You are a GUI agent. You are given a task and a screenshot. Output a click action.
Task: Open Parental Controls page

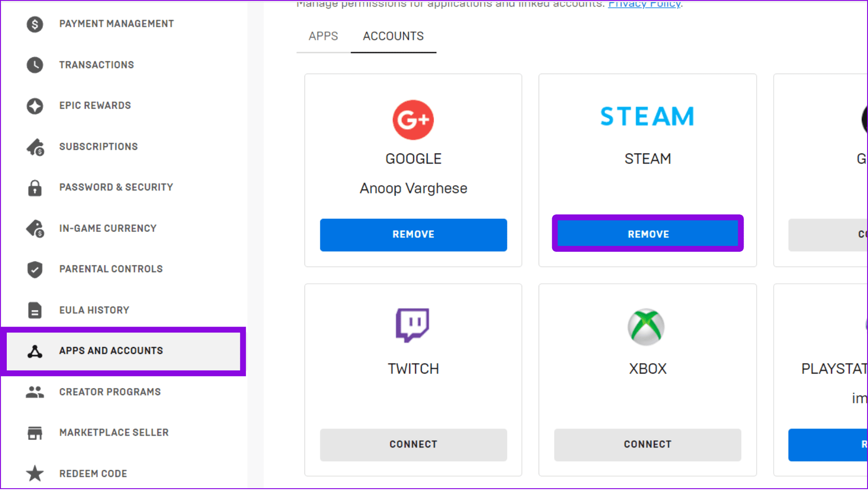[x=111, y=269]
